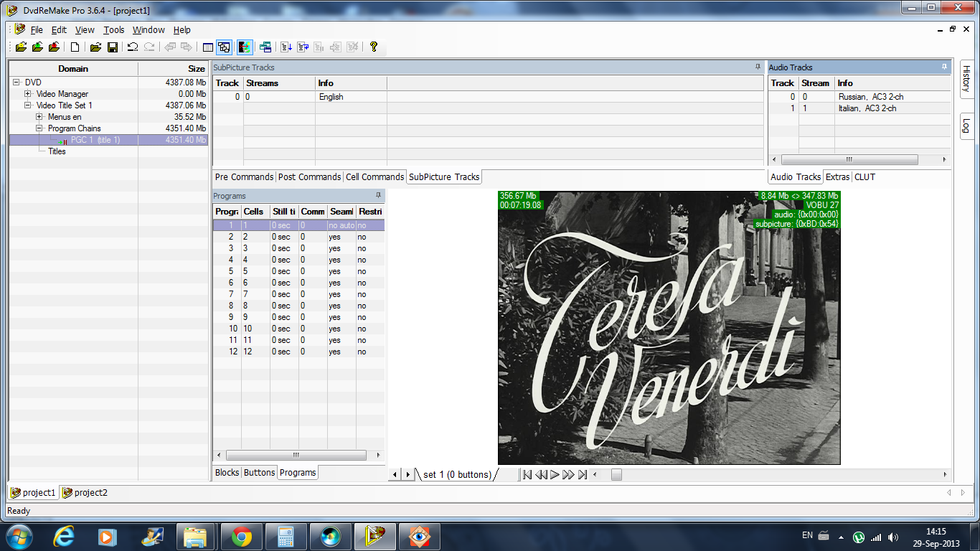Image resolution: width=980 pixels, height=551 pixels.
Task: Click the yellow import DVD folder icon
Action: point(20,47)
